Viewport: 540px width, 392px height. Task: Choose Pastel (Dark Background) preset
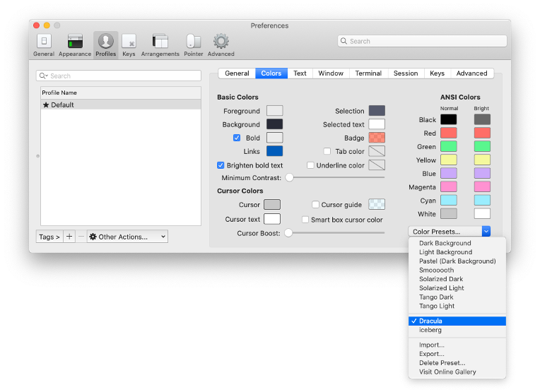[457, 261]
